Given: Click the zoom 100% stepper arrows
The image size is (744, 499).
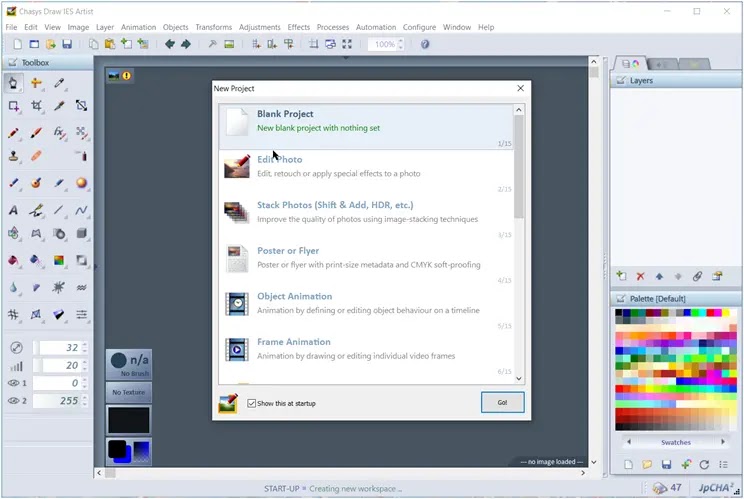Looking at the screenshot, I should point(400,44).
